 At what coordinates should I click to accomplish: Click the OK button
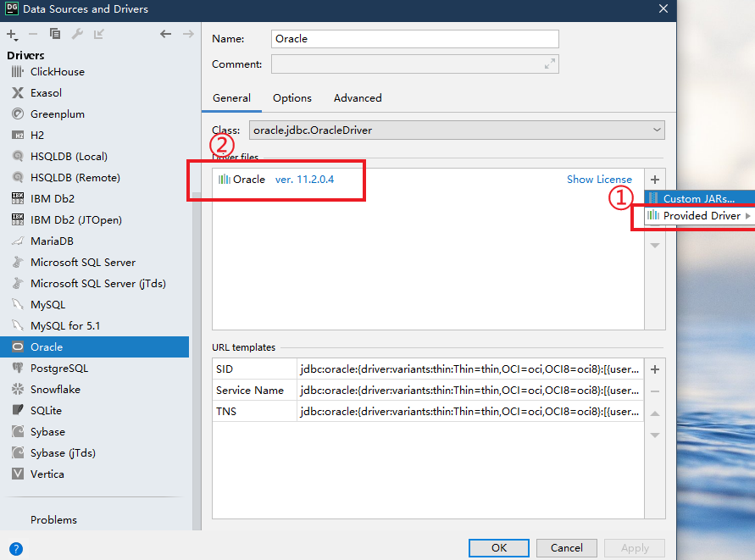point(499,548)
